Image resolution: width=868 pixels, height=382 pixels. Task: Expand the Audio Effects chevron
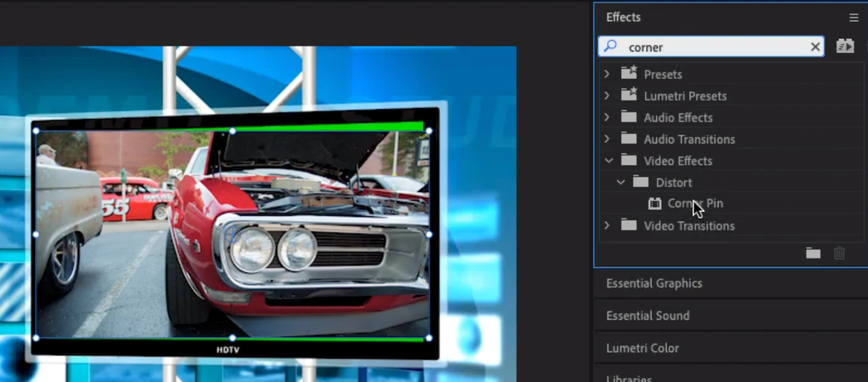[607, 117]
